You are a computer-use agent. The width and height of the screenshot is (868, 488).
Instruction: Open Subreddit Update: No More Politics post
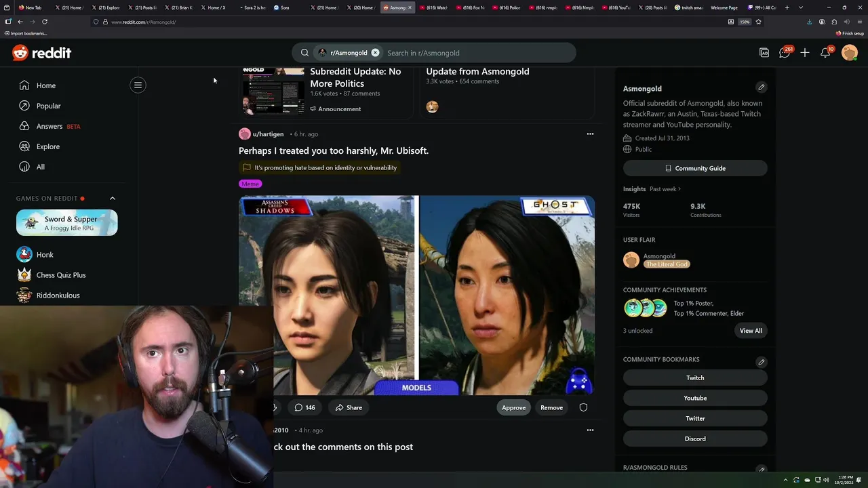click(355, 77)
